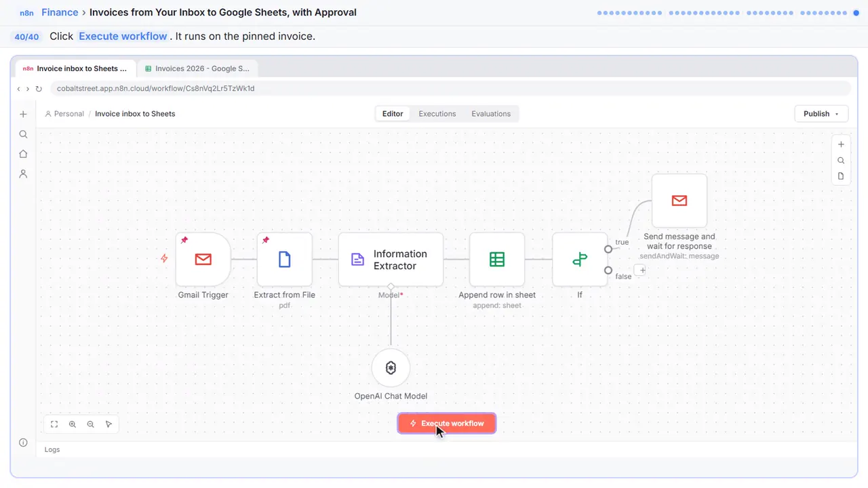Open the OpenAI Chat Model node
868x488 pixels.
[391, 368]
